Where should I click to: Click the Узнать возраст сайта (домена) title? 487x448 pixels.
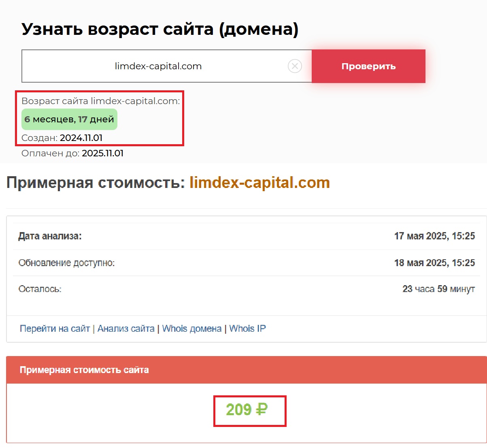tap(160, 30)
